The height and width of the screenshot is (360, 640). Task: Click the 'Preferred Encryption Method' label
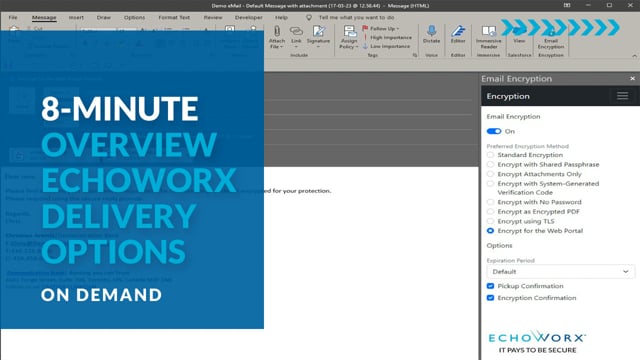click(x=527, y=146)
